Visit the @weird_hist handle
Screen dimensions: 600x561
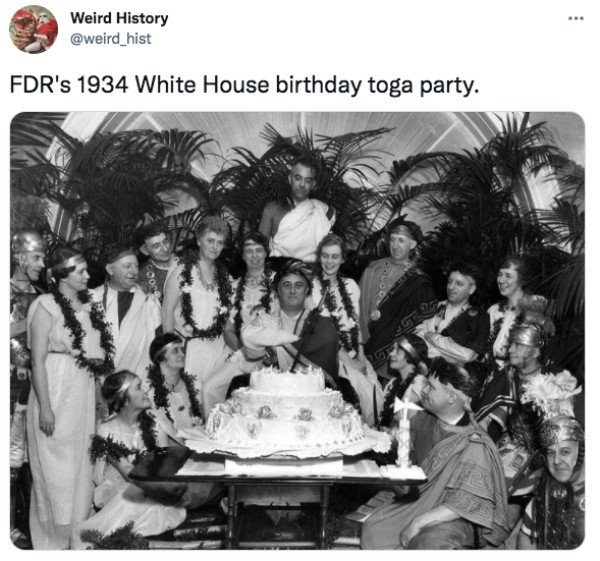(111, 39)
